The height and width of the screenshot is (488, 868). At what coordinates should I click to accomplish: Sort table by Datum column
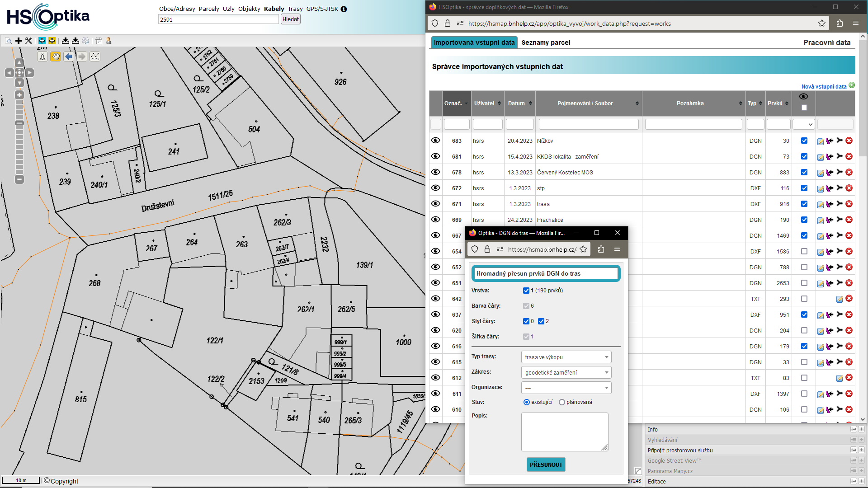[x=520, y=103]
